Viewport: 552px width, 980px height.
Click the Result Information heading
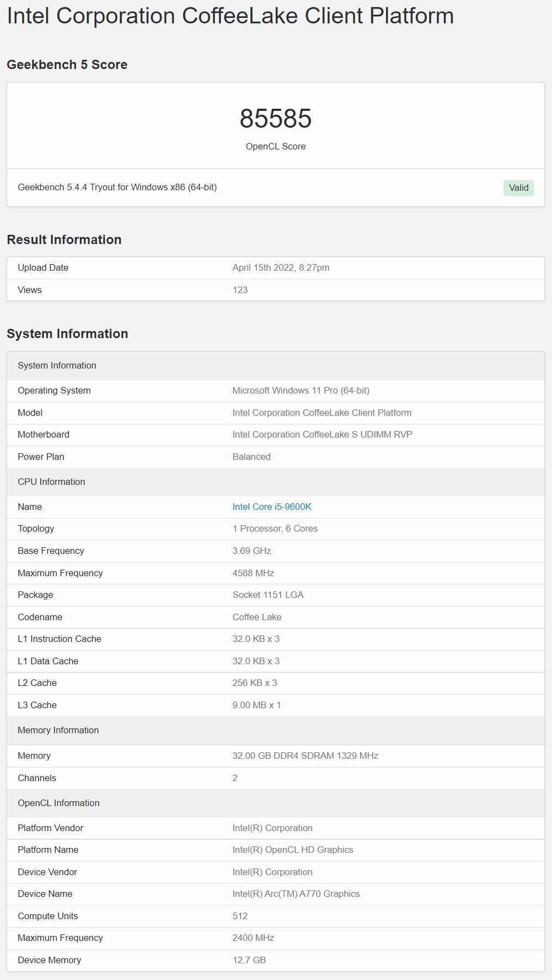pos(64,240)
